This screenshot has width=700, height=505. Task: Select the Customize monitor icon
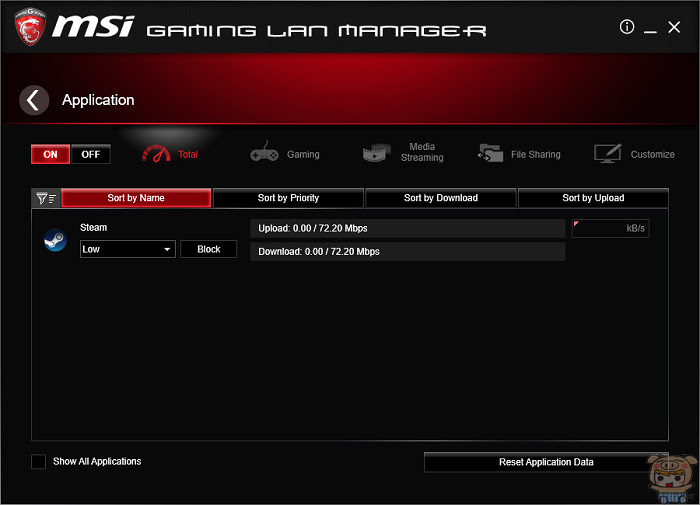click(608, 153)
